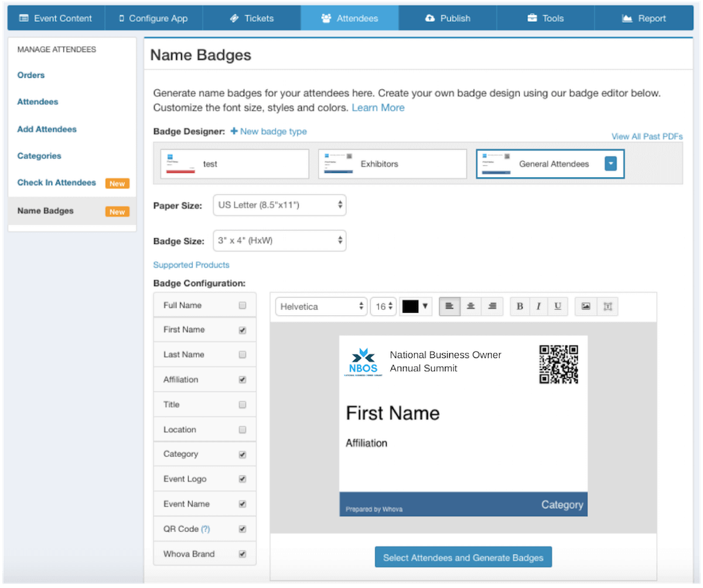Open the Paper Size dropdown

coord(279,205)
